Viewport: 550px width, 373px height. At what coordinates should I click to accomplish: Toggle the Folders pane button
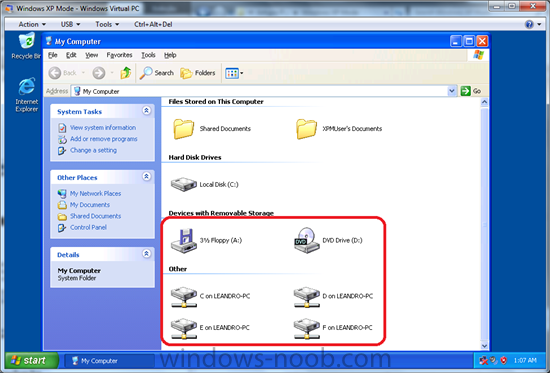[x=197, y=73]
